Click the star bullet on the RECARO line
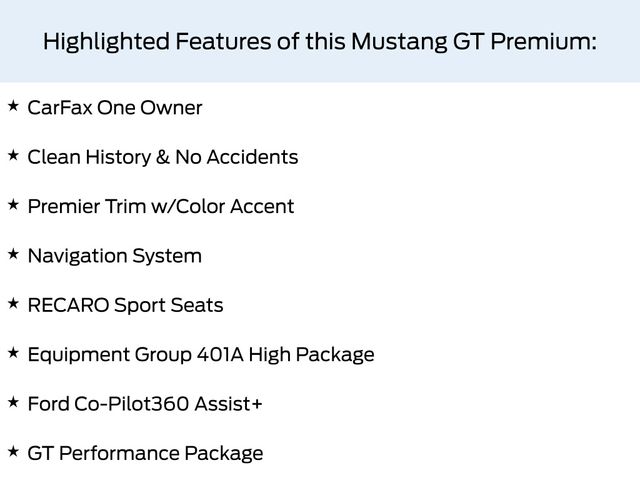 coord(13,303)
